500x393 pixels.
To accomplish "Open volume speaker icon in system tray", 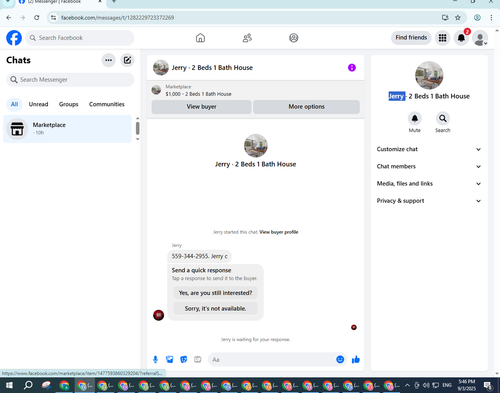I will (x=426, y=385).
